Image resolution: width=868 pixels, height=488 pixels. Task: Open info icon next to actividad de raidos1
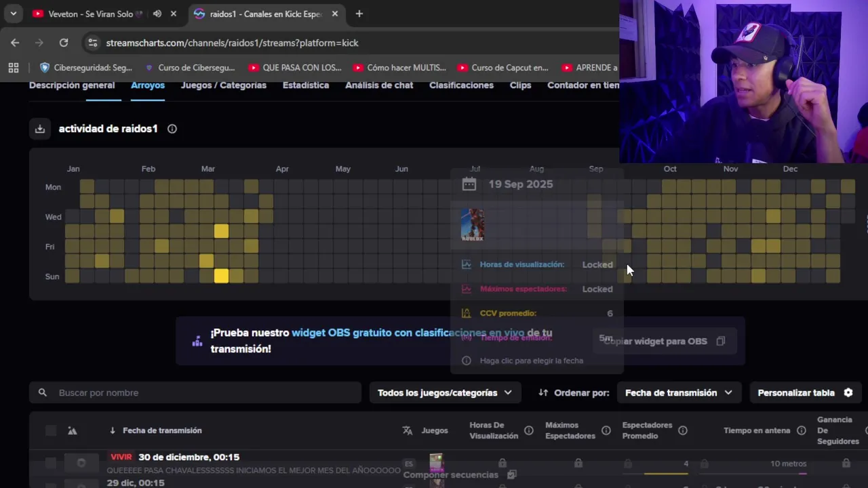tap(172, 129)
